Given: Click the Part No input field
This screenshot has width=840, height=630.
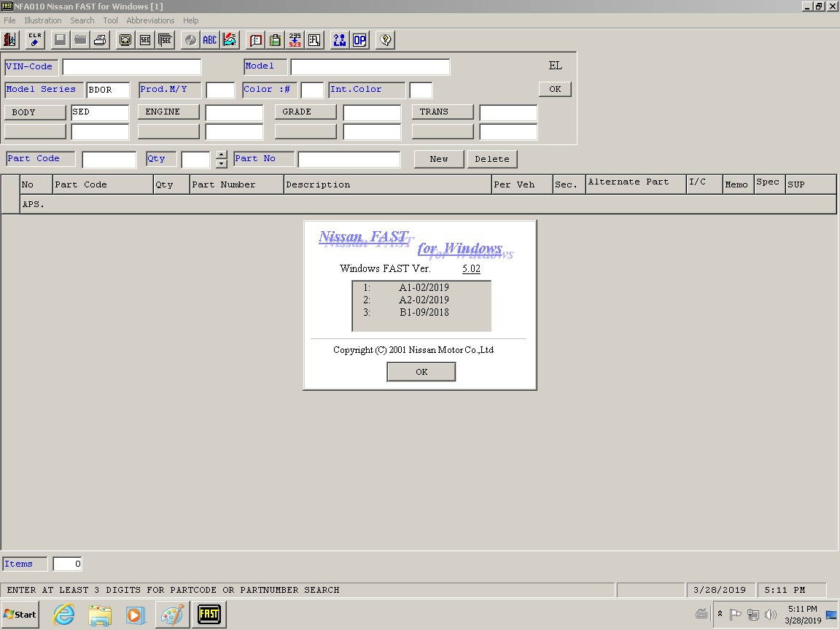Looking at the screenshot, I should point(349,159).
